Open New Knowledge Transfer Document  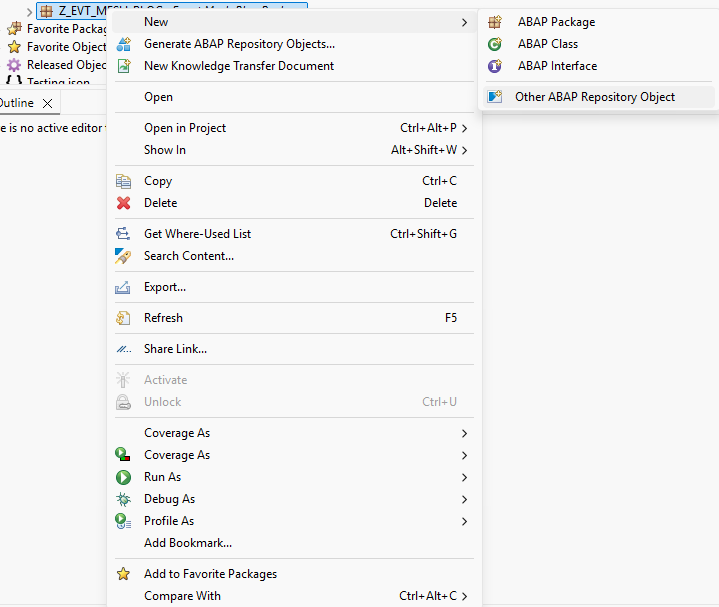tap(239, 66)
